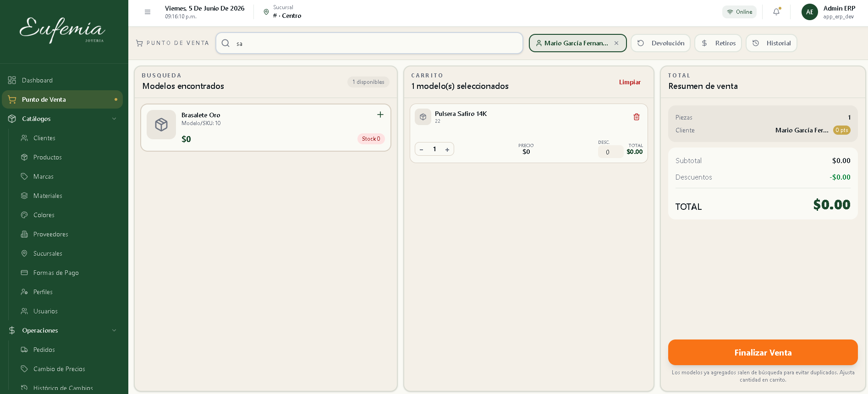The image size is (868, 394).
Task: Click the Operaciones dollar icon
Action: 12,330
